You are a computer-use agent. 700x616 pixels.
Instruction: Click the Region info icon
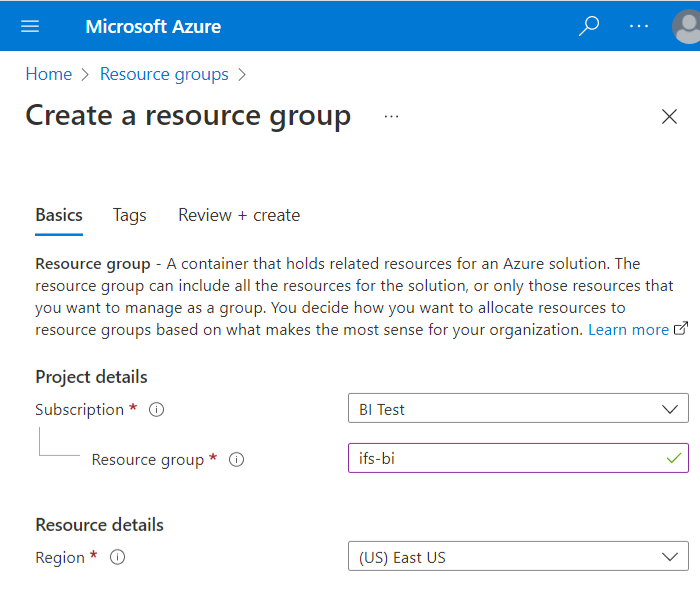pos(117,557)
